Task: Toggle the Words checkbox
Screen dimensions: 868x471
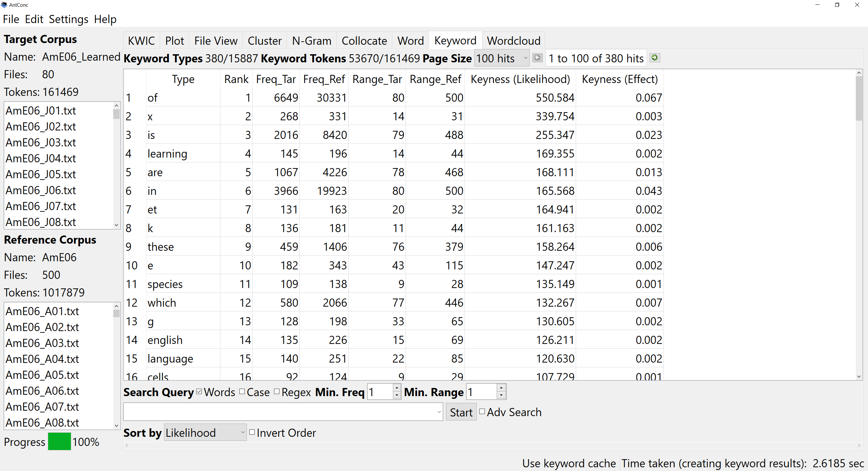Action: [x=199, y=392]
